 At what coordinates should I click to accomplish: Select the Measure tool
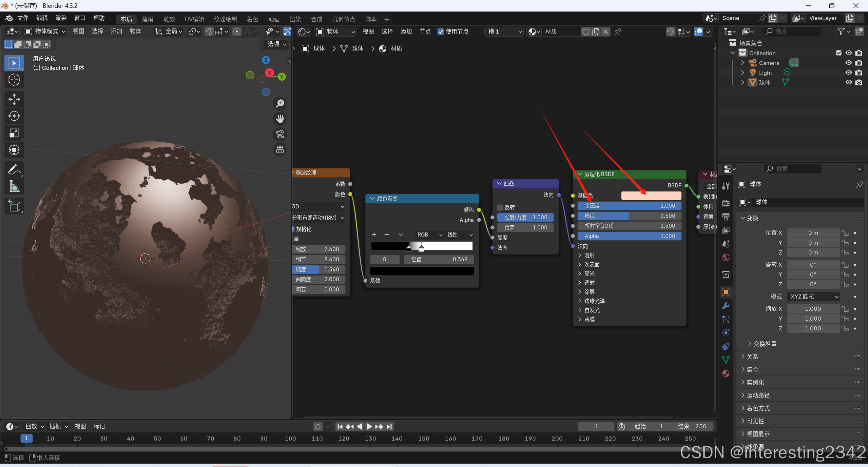14,186
